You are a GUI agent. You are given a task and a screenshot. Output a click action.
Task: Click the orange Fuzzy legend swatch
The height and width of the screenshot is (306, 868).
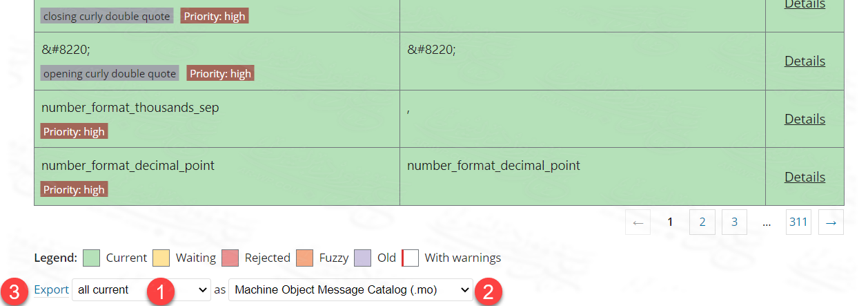pyautogui.click(x=305, y=258)
